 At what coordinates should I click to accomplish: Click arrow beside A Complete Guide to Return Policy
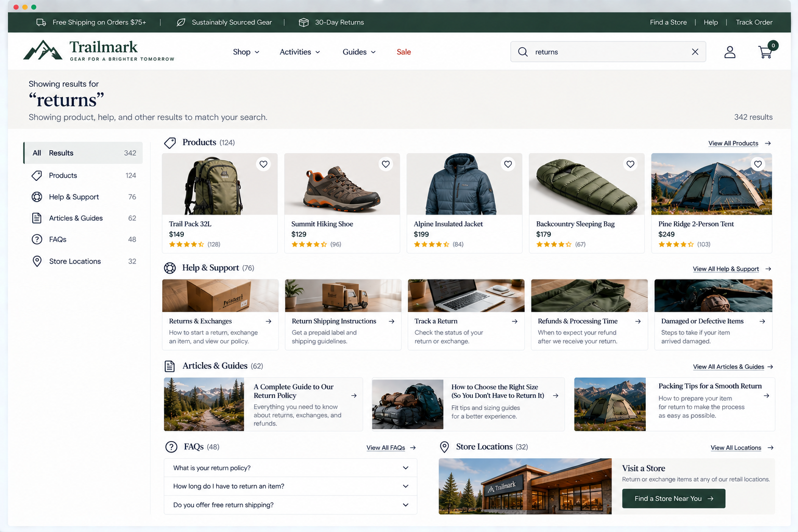[354, 396]
